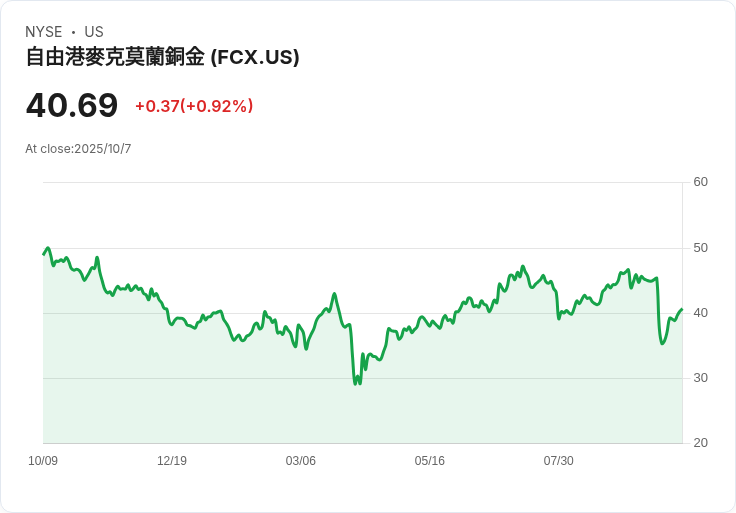Click the US market label
Image resolution: width=736 pixels, height=513 pixels.
pos(94,32)
